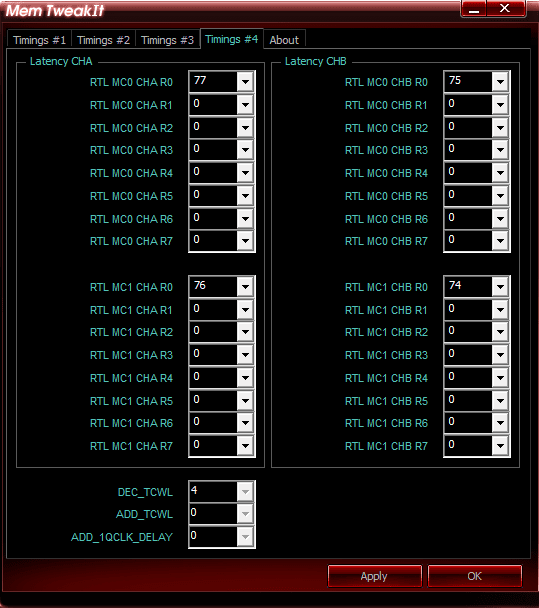Open the RTL MC1 CHB R3 dropdown arrow
This screenshot has width=539, height=608.
500,355
